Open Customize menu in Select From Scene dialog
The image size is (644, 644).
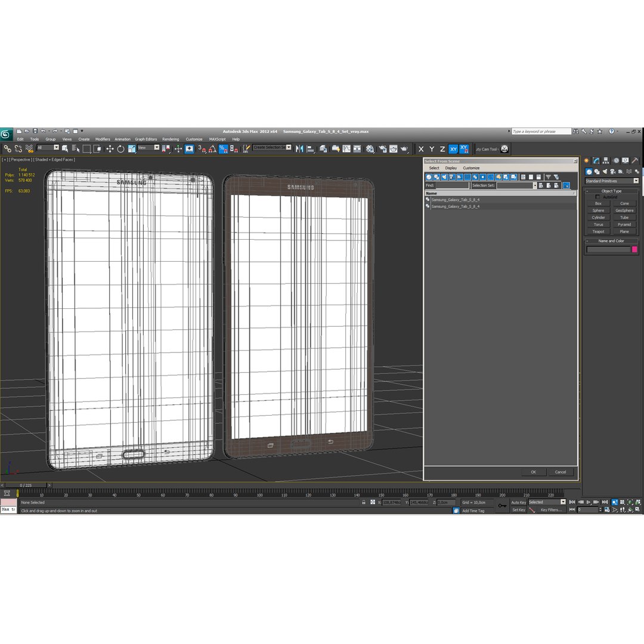[471, 168]
